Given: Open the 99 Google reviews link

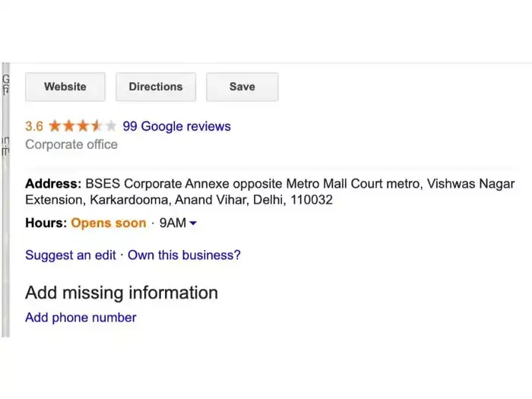Looking at the screenshot, I should [176, 126].
